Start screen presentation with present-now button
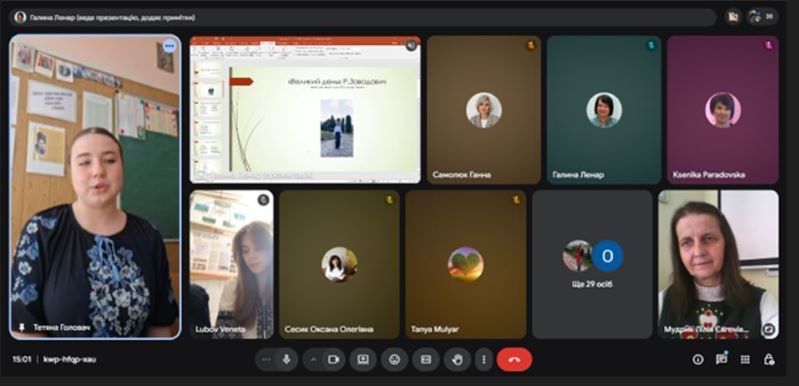The image size is (799, 386). pos(363,360)
